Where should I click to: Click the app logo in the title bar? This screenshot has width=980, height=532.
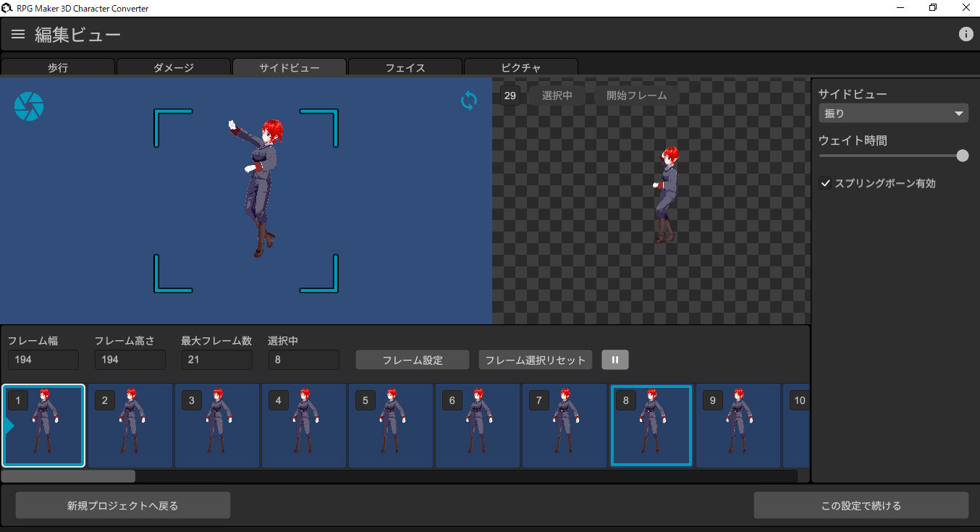tap(7, 8)
